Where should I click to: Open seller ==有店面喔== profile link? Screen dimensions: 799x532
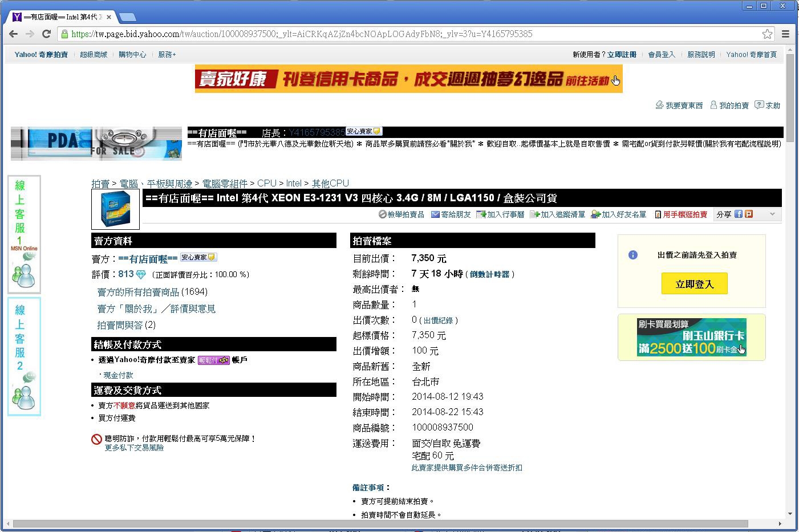(148, 259)
